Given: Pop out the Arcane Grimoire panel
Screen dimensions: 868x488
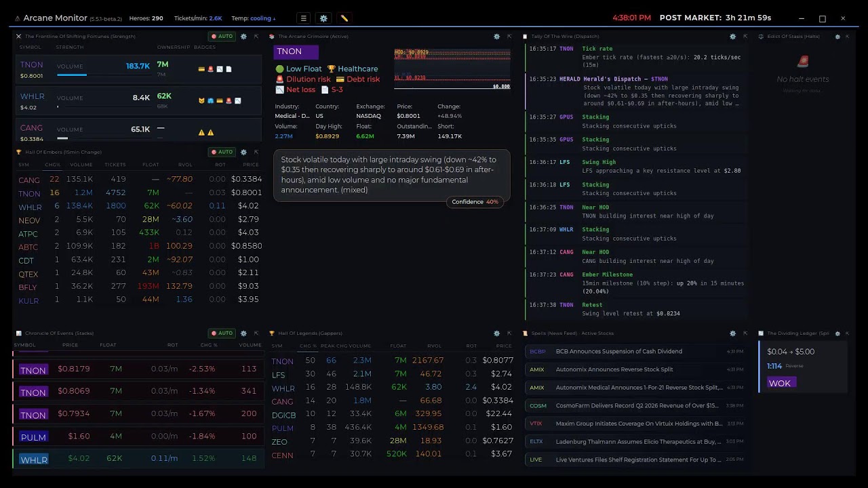Looking at the screenshot, I should coord(509,37).
